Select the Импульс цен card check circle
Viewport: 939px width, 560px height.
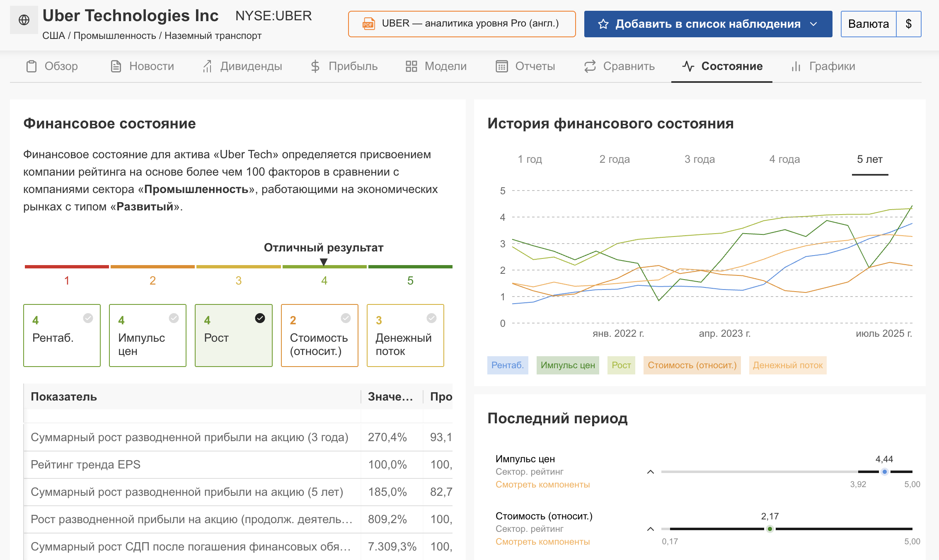pyautogui.click(x=174, y=318)
